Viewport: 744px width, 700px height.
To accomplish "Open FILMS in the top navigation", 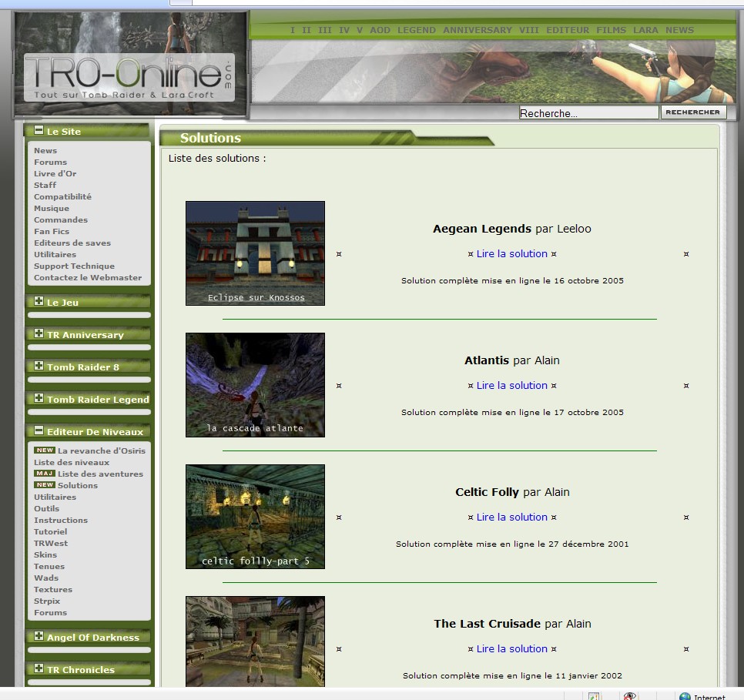I will [x=612, y=30].
